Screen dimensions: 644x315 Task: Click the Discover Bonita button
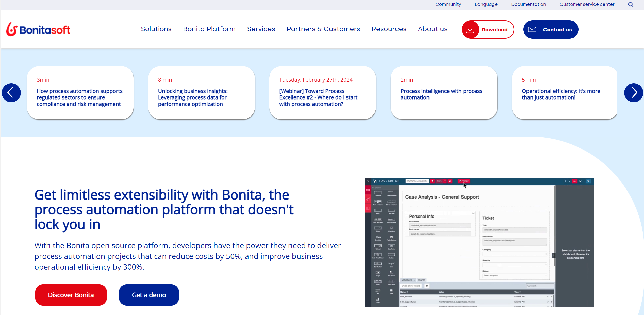(x=71, y=295)
